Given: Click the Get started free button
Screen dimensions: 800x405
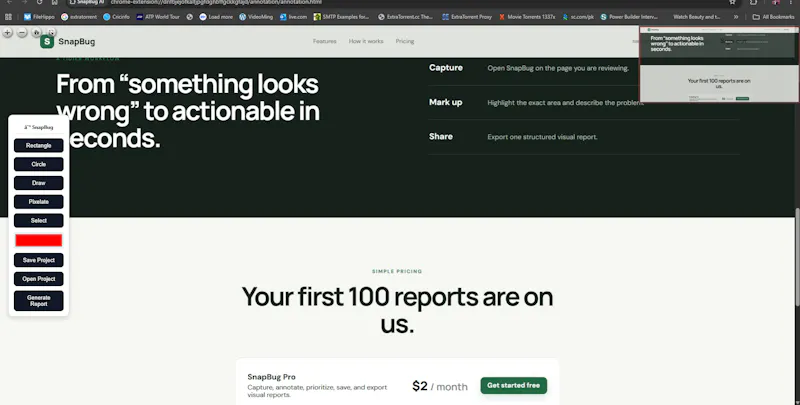Looking at the screenshot, I should tap(513, 385).
